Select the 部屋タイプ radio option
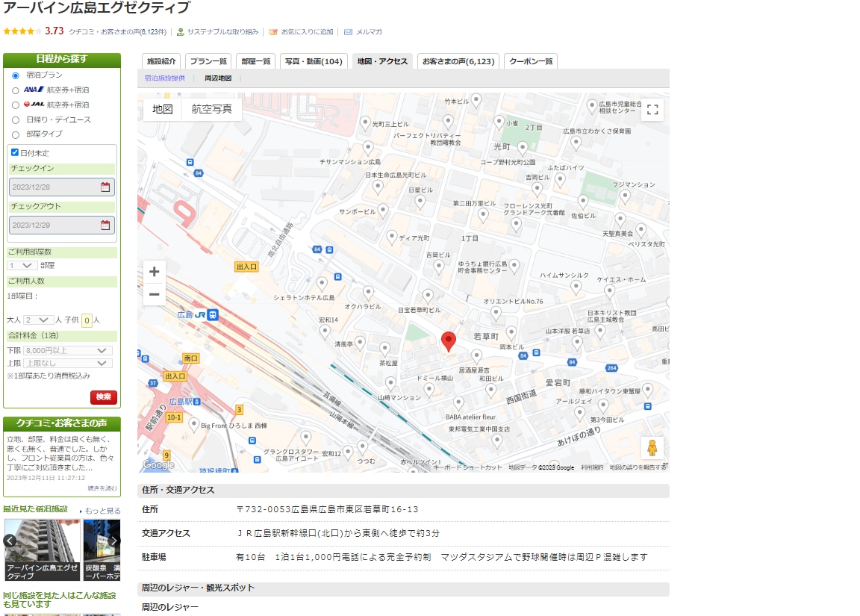860x616 pixels. (x=16, y=135)
